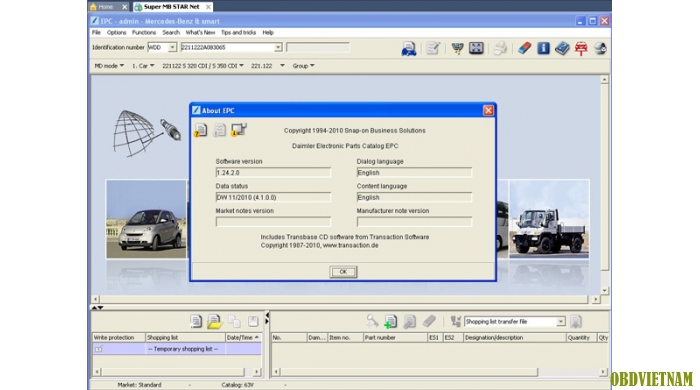The image size is (700, 390).
Task: Click the globe mail icon at toolbar end
Action: tap(600, 48)
